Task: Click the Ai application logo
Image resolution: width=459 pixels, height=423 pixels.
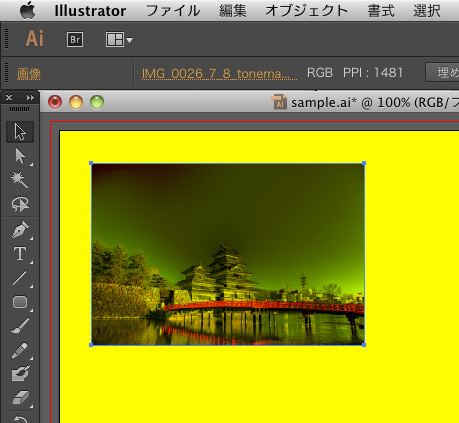Action: pyautogui.click(x=35, y=39)
